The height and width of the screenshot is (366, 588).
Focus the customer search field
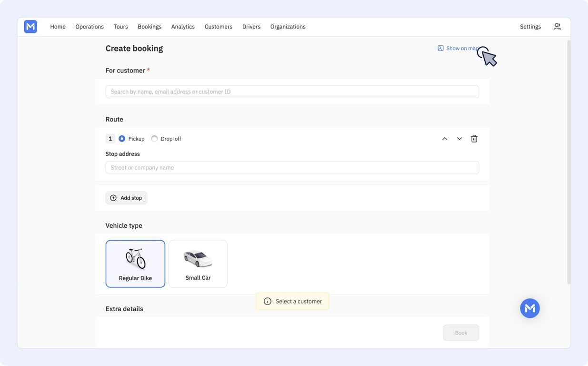(x=292, y=91)
